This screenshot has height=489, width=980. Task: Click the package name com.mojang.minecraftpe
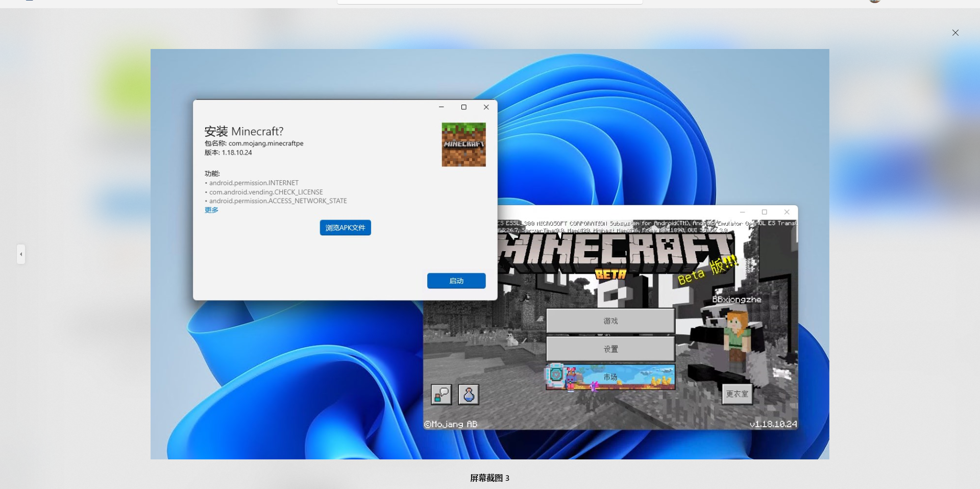coord(266,143)
